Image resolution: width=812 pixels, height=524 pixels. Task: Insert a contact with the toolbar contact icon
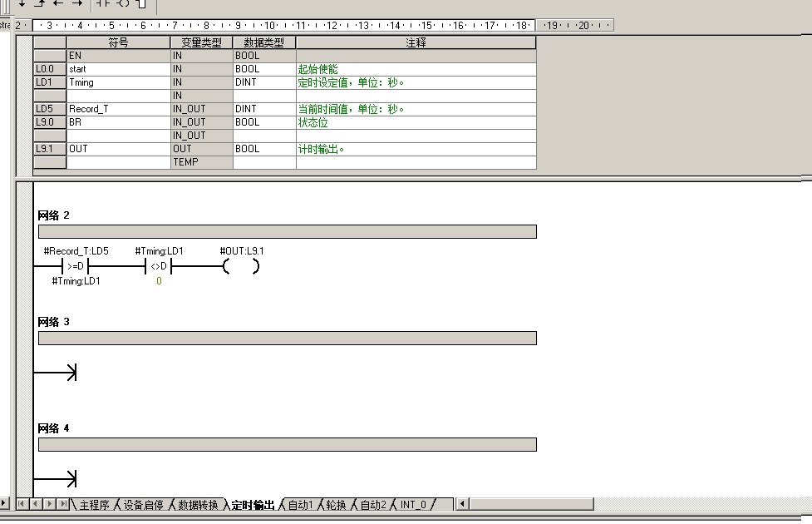pyautogui.click(x=103, y=3)
